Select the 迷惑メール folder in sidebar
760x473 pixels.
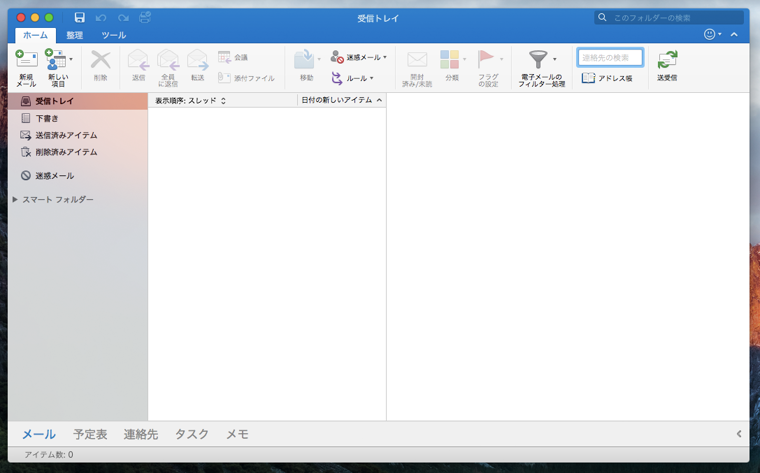point(78,175)
